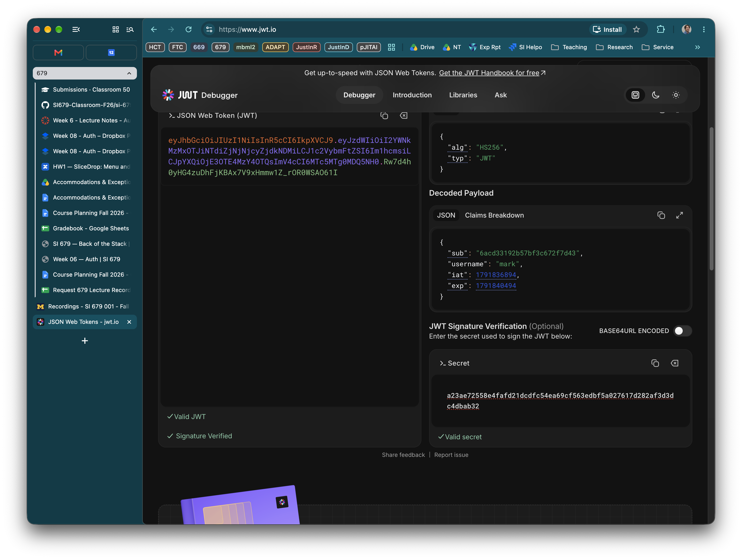Copy the JSON Web Token

coord(384,116)
